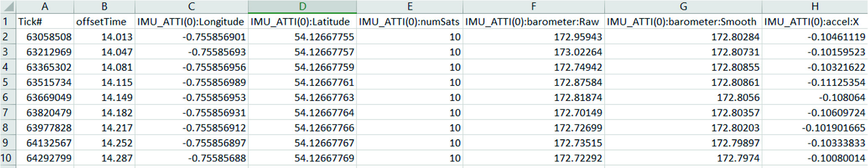Click the IMU_ATTI(0):barometer:Smooth header cell
This screenshot has height=168, width=868.
tap(683, 22)
